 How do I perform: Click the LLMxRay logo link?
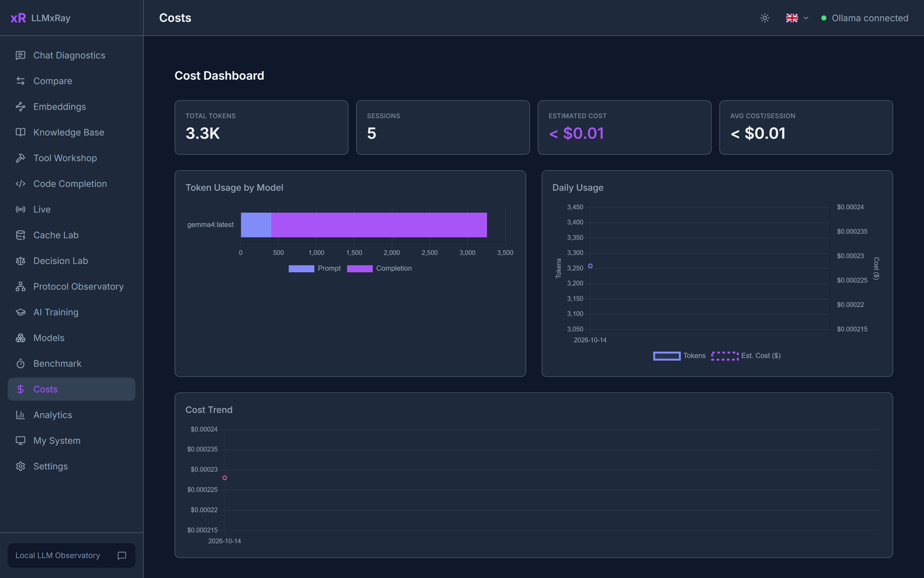(40, 18)
